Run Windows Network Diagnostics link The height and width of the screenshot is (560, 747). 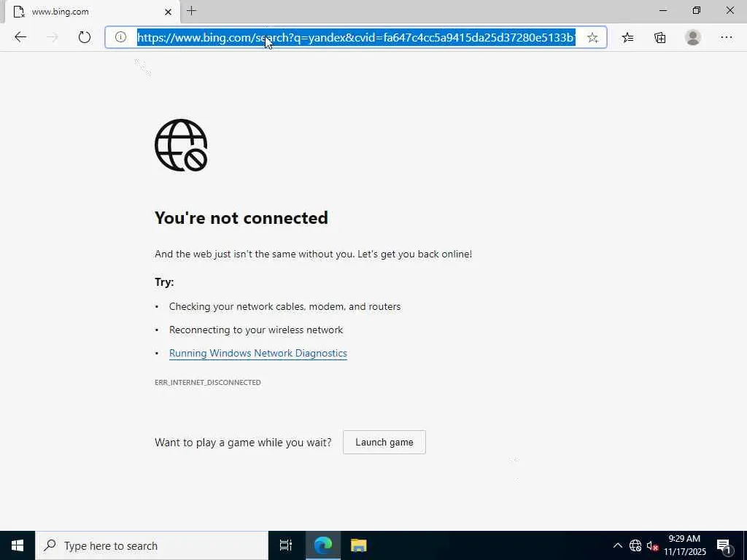[x=258, y=354]
